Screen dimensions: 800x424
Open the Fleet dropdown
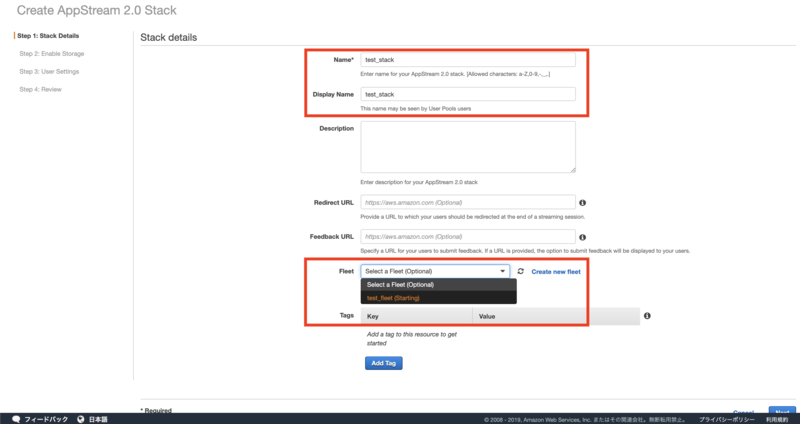[x=435, y=271]
